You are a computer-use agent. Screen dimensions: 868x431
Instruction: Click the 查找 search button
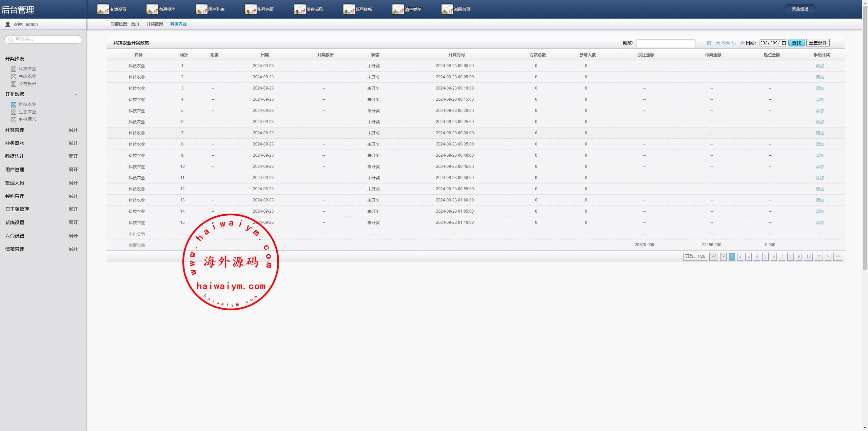tap(796, 43)
